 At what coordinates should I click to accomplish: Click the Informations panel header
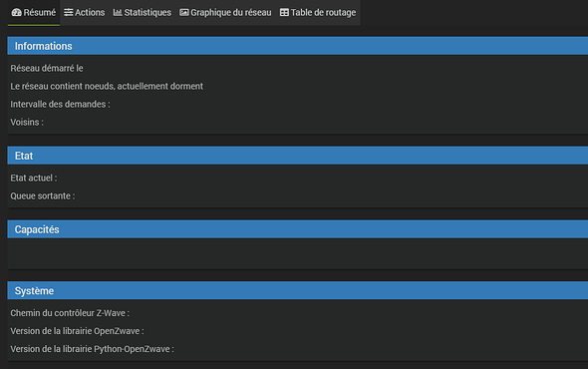pyautogui.click(x=298, y=46)
